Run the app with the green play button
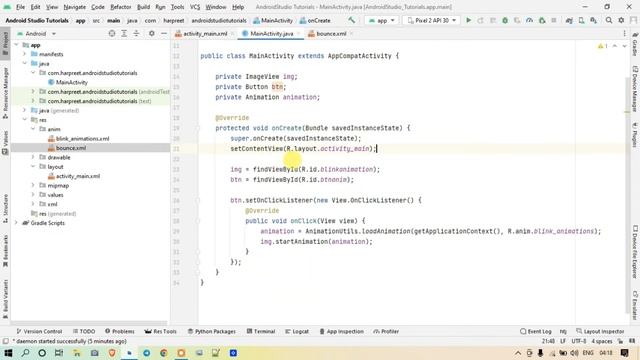640x360 pixels. 469,20
